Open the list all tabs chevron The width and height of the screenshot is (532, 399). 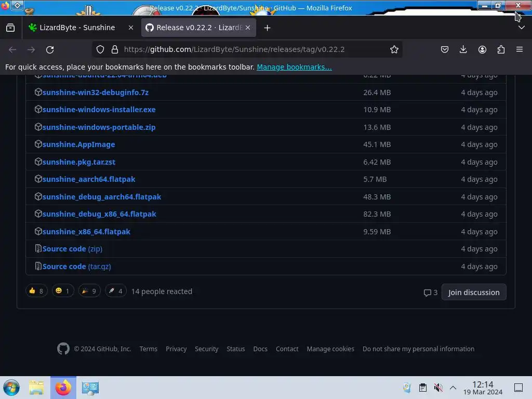(522, 28)
